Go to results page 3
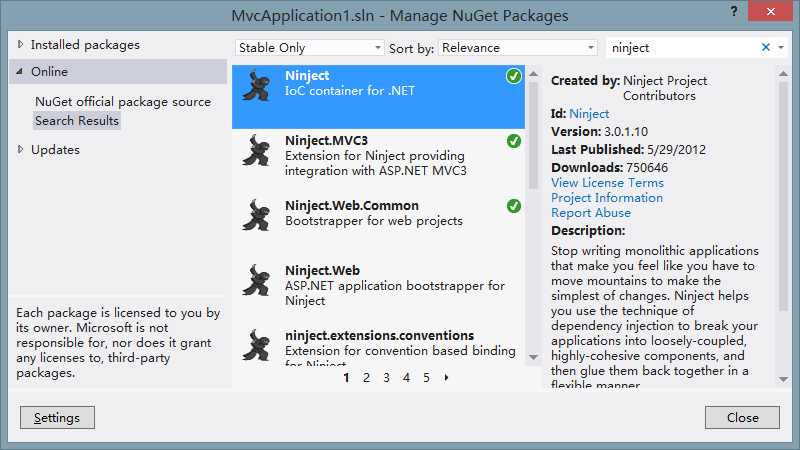Image resolution: width=800 pixels, height=450 pixels. click(386, 378)
